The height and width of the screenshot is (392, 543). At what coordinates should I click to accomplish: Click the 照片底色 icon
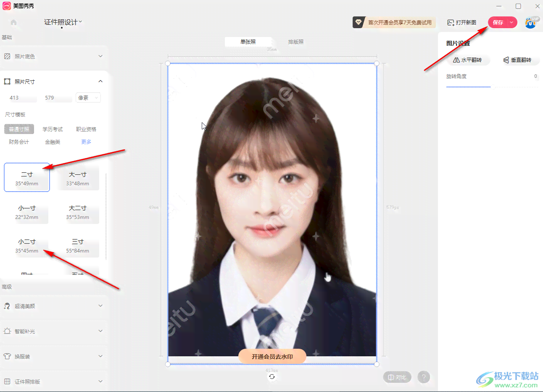[7, 56]
